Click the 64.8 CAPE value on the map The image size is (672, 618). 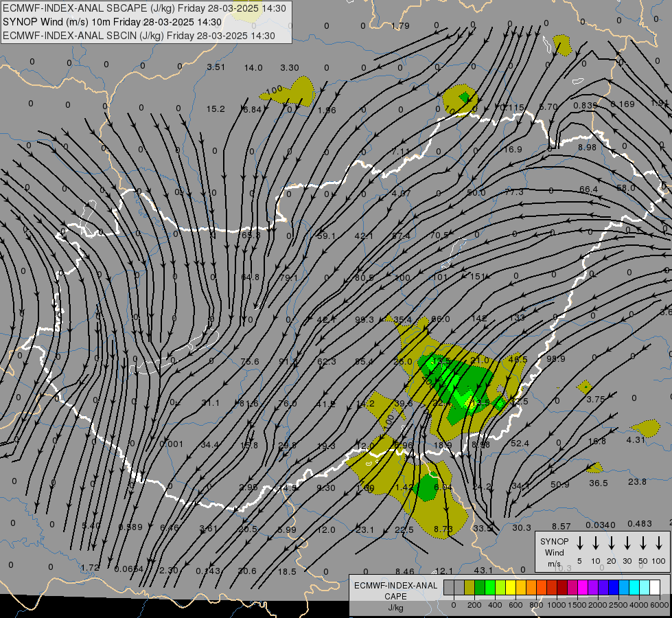pyautogui.click(x=251, y=277)
